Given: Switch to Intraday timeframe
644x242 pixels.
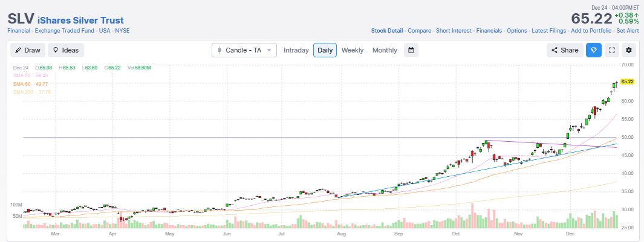Looking at the screenshot, I should point(296,50).
